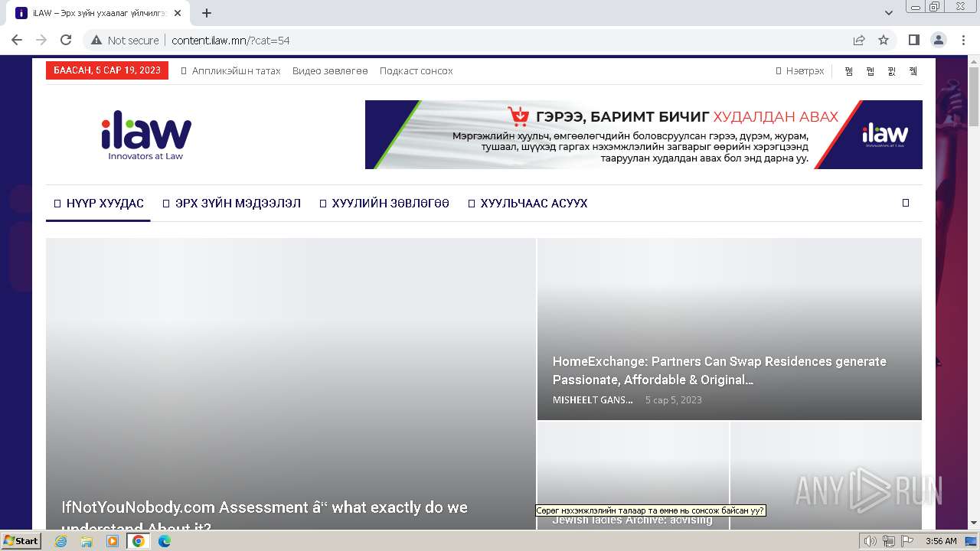The image size is (980, 551).
Task: Open a new browser tab
Action: [207, 13]
